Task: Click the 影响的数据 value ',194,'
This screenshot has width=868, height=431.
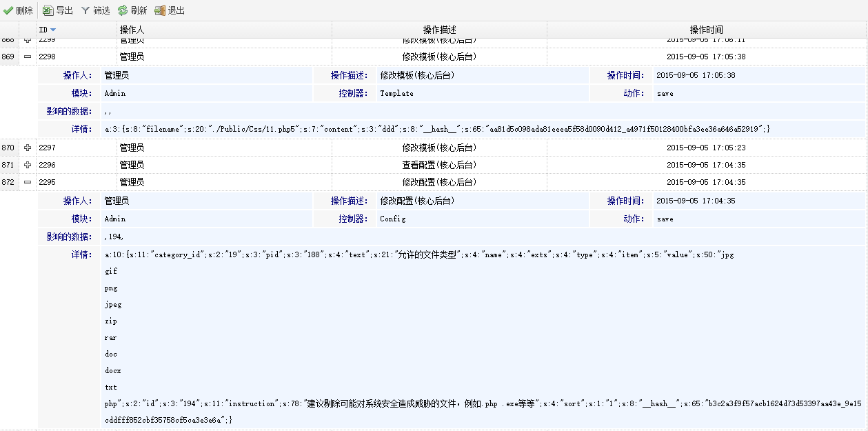Action: point(114,237)
